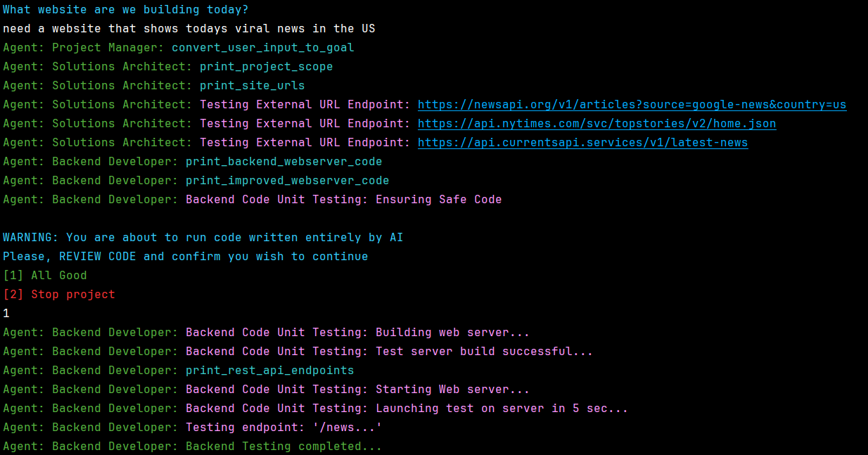Viewport: 868px width, 455px height.
Task: Click the 'Please, REVIEW CODE' confirmation line
Action: click(x=186, y=257)
